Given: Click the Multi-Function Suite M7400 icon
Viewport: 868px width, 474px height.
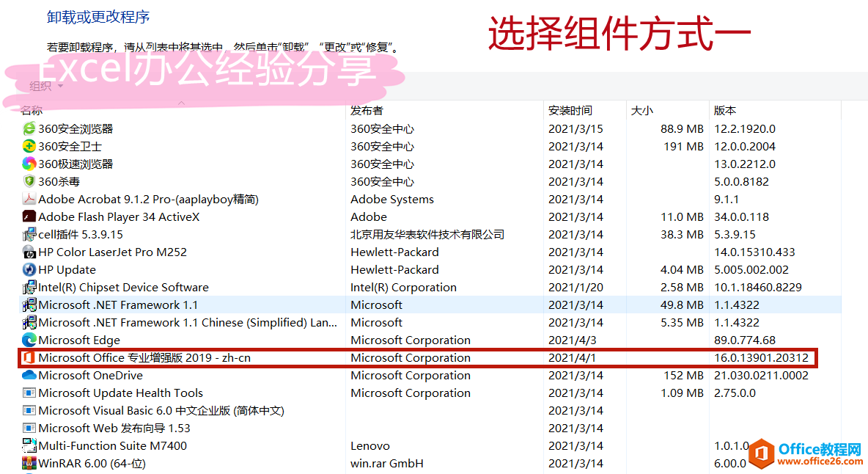Looking at the screenshot, I should [x=29, y=446].
